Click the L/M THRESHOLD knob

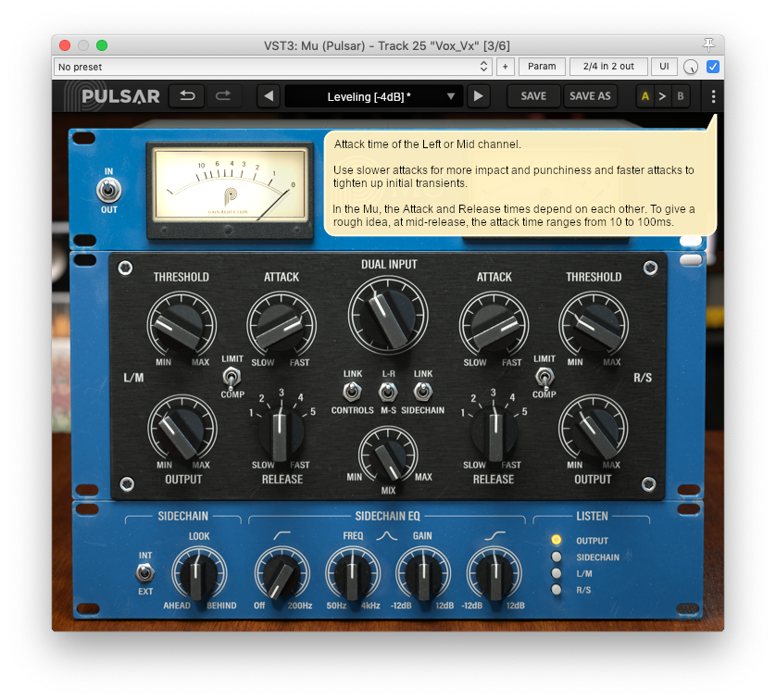tap(181, 326)
